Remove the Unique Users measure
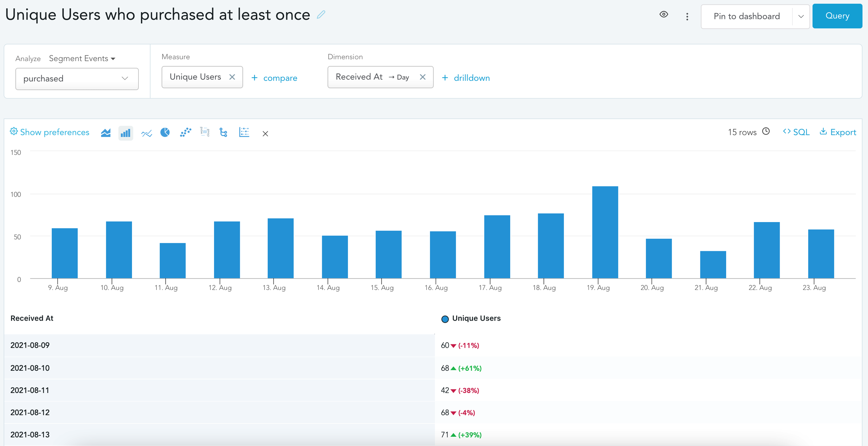 (232, 77)
